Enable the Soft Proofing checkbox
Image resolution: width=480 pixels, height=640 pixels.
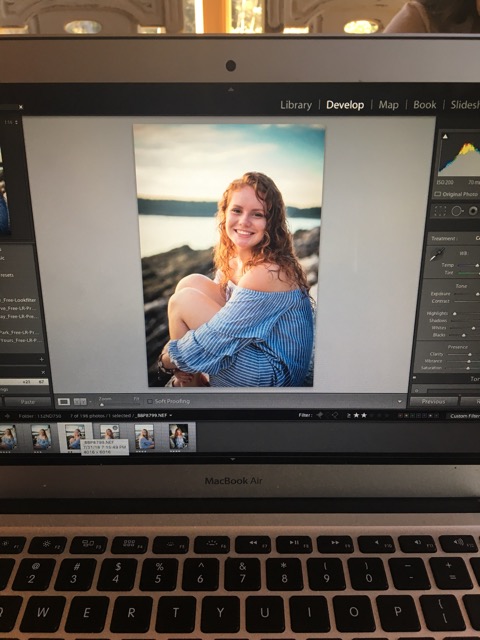(x=150, y=401)
